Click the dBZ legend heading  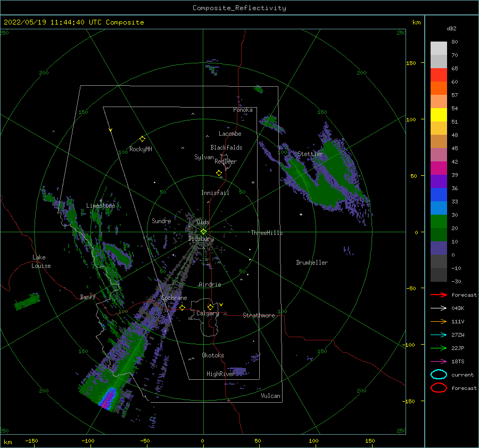tap(451, 28)
